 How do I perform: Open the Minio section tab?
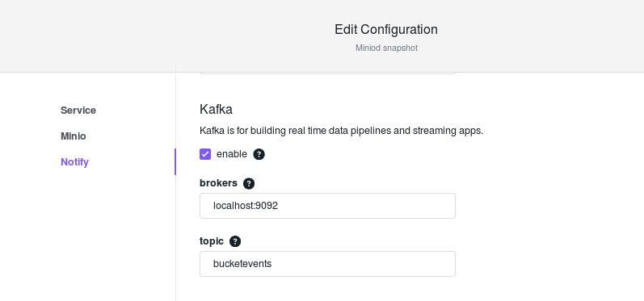pyautogui.click(x=73, y=136)
